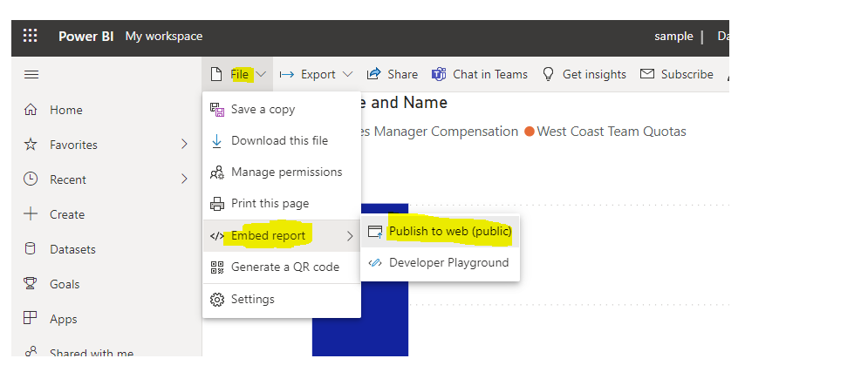Click the Datasets cylinder icon
Screen dimensions: 868x372
pyautogui.click(x=31, y=249)
